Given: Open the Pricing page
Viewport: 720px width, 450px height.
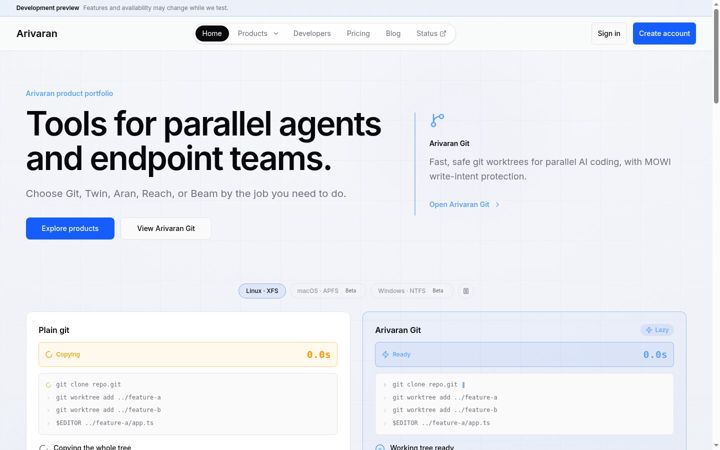Looking at the screenshot, I should [358, 34].
